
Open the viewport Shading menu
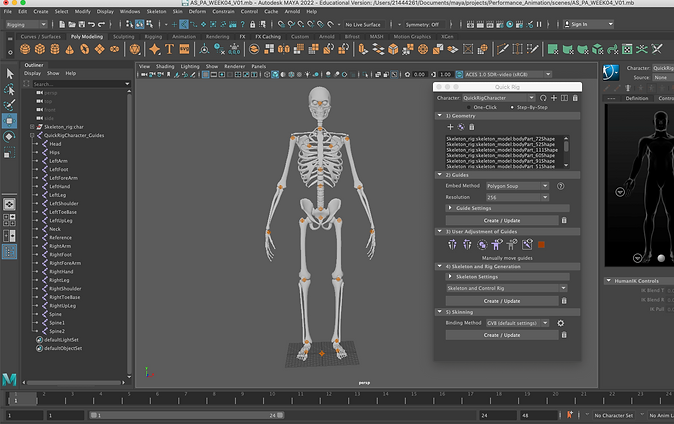(165, 67)
